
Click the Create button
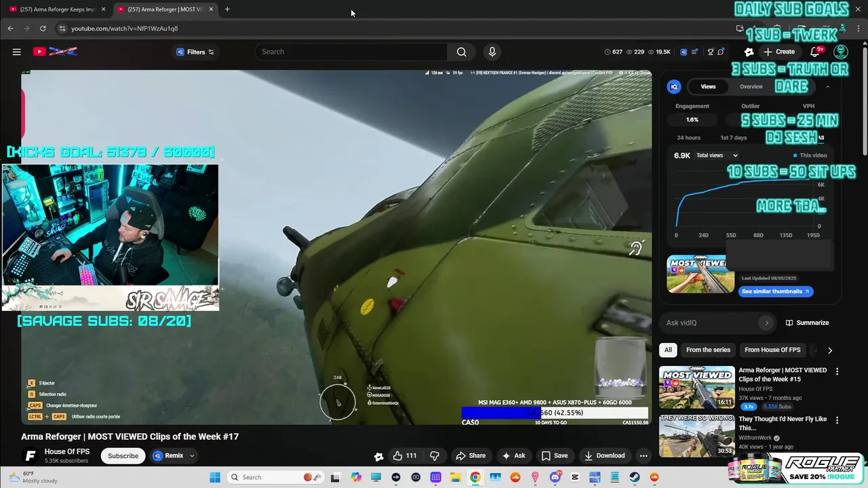778,52
